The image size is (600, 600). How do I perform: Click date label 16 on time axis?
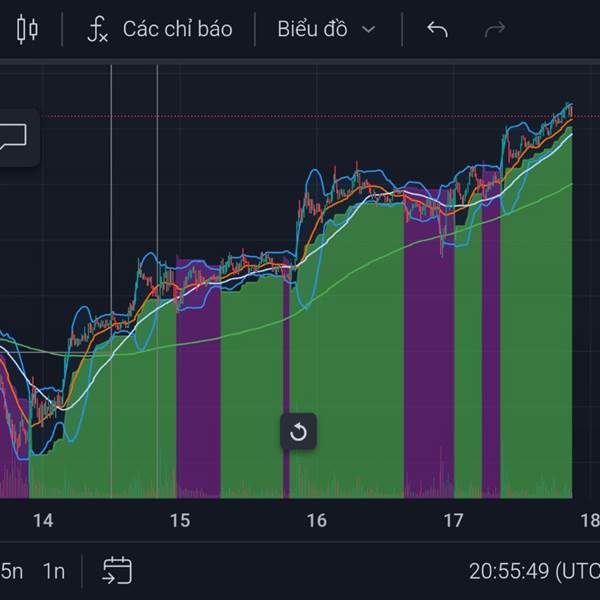(x=317, y=520)
